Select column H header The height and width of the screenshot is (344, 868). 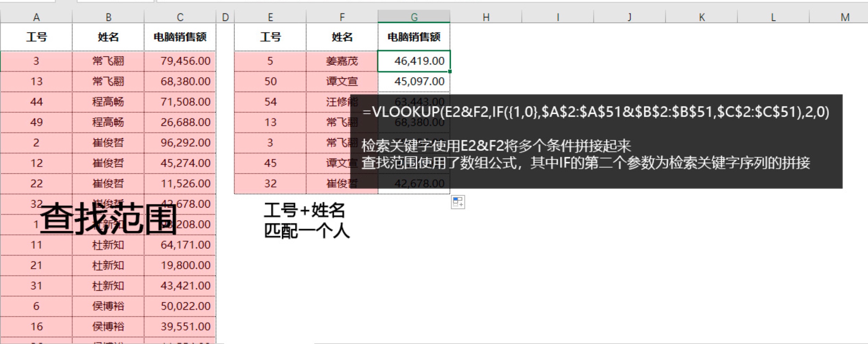click(x=486, y=17)
